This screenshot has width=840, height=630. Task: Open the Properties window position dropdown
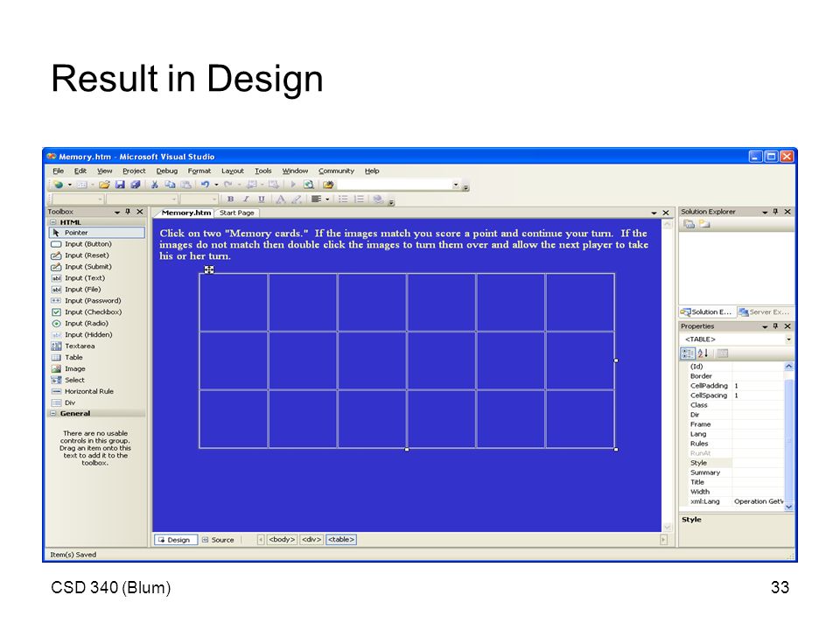(x=765, y=326)
